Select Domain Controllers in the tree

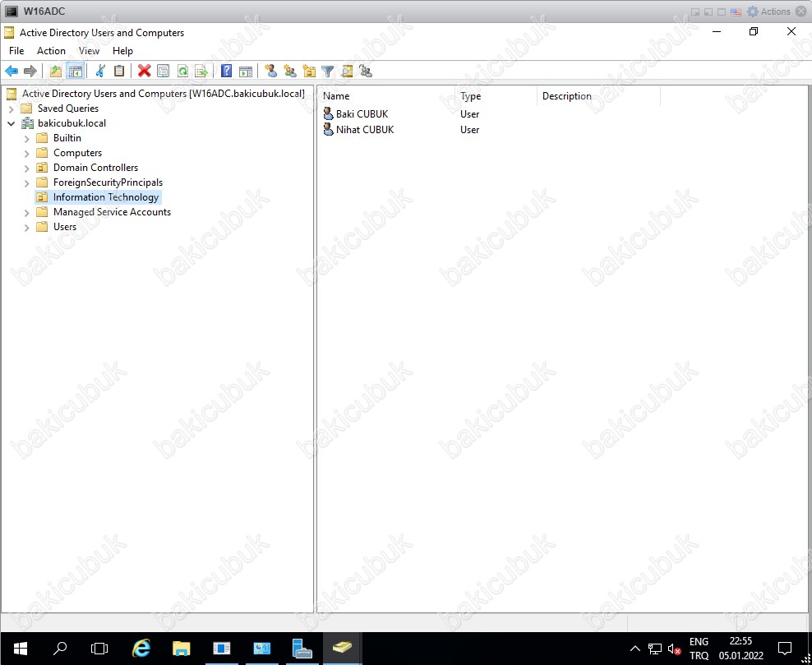pos(96,168)
